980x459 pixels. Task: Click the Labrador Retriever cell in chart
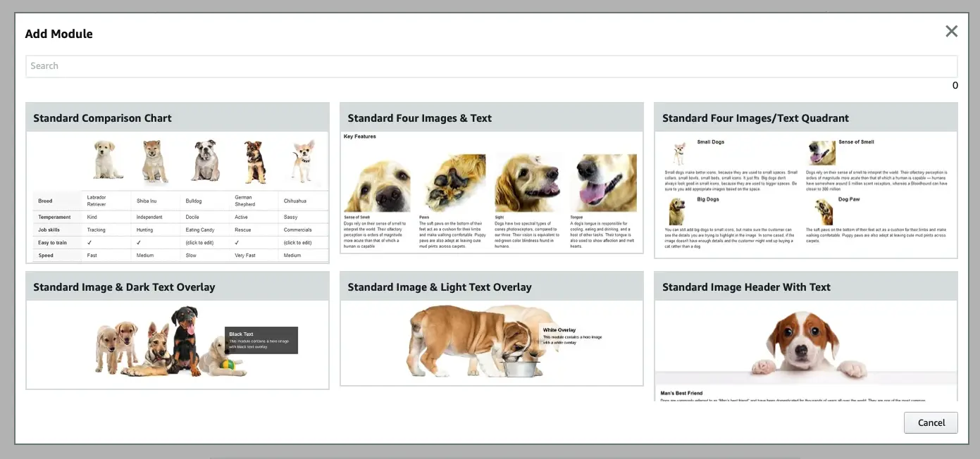[97, 201]
